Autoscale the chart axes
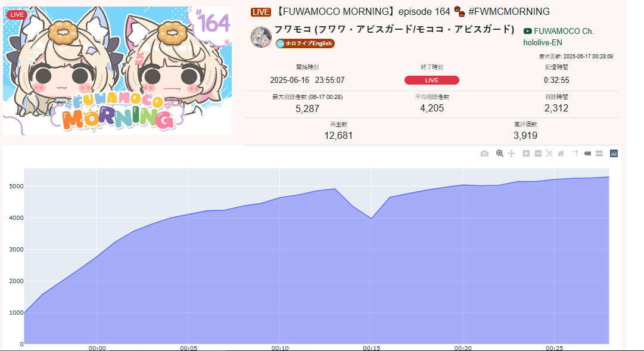Screen dimensions: 644x351 549,154
